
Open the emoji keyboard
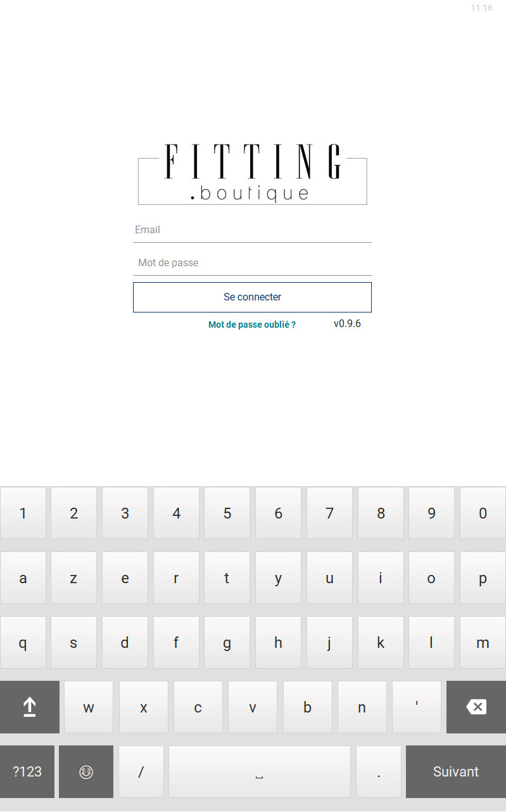point(86,771)
